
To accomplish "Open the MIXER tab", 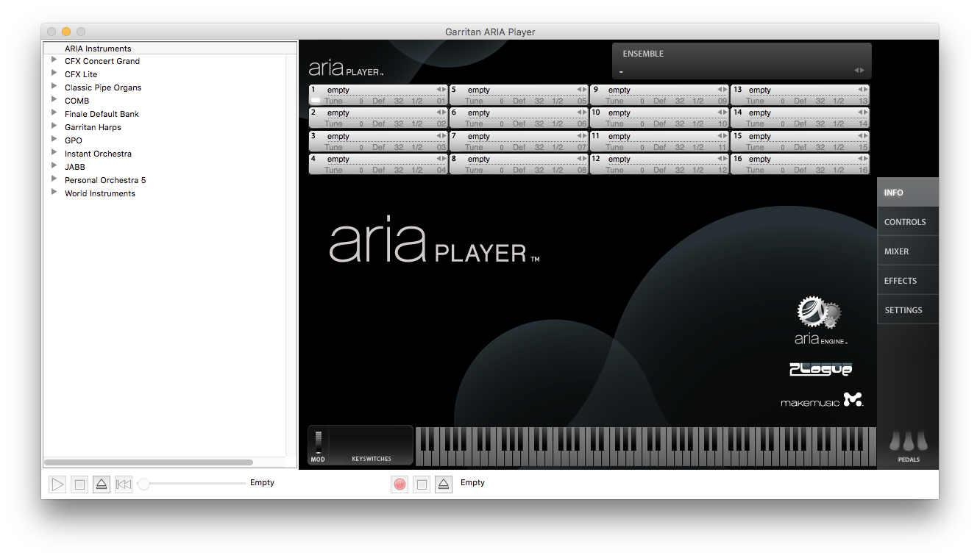I will (x=908, y=251).
